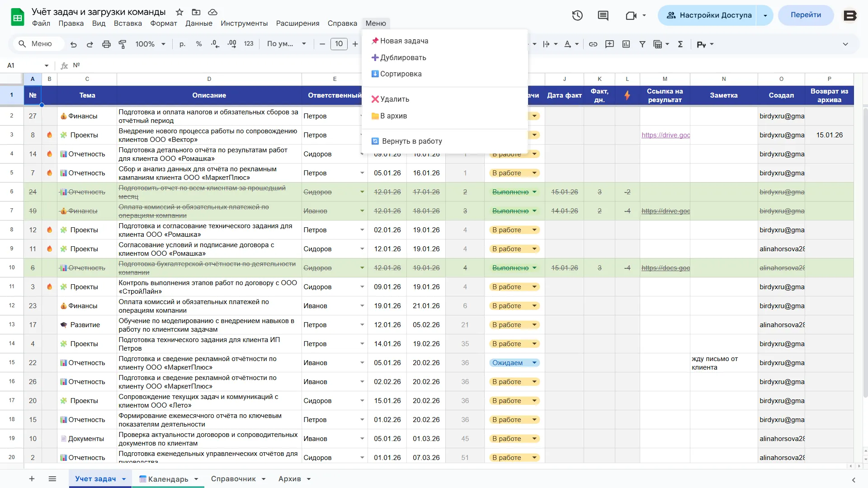Print the spreadsheet via printer icon
Image resolution: width=868 pixels, height=488 pixels.
[106, 44]
